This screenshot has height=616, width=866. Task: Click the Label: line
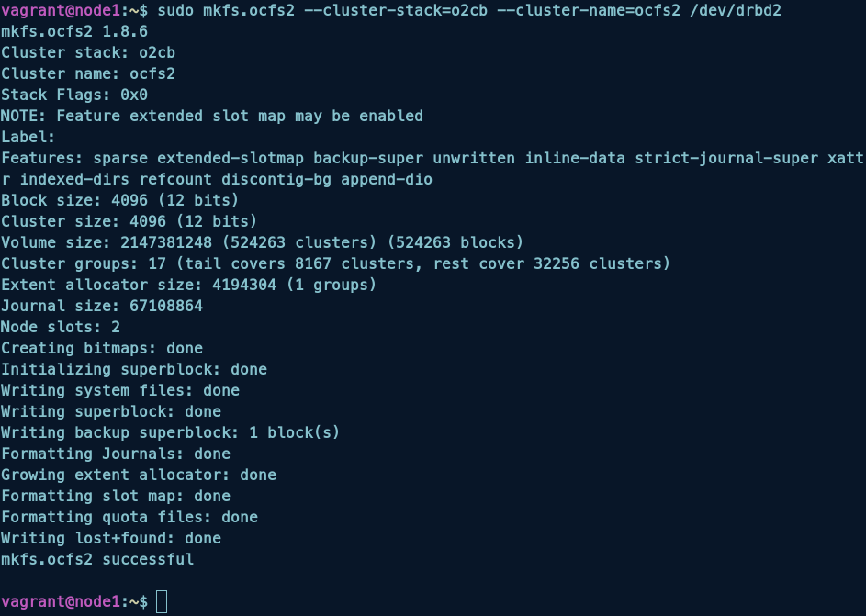28,137
